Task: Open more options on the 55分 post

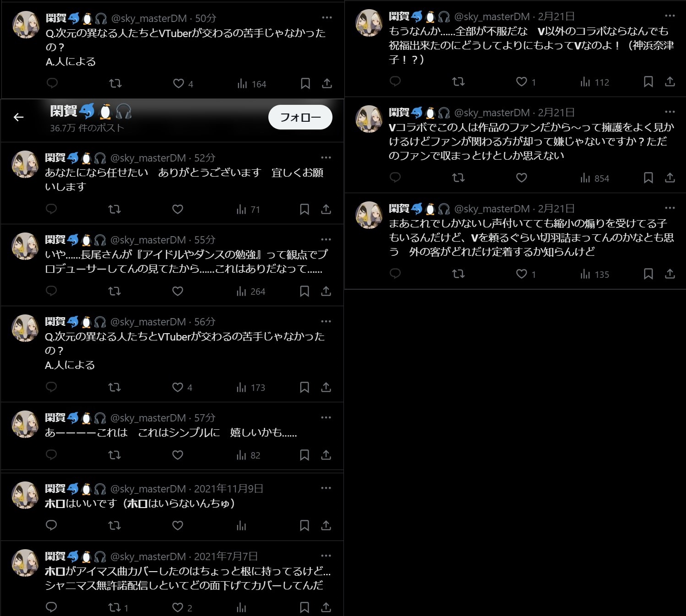Action: click(x=326, y=239)
